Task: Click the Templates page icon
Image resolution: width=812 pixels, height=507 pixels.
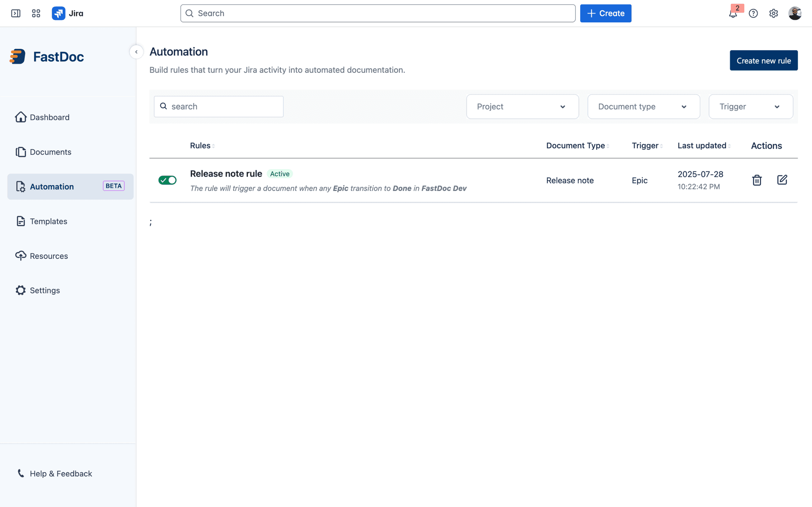Action: pyautogui.click(x=21, y=221)
